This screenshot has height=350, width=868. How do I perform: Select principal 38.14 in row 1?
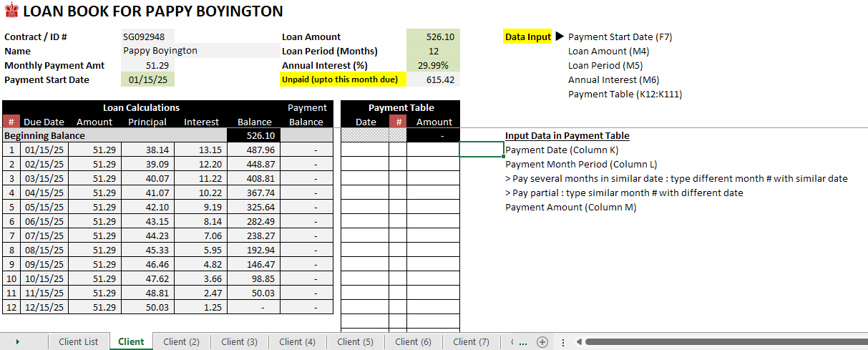click(x=147, y=150)
